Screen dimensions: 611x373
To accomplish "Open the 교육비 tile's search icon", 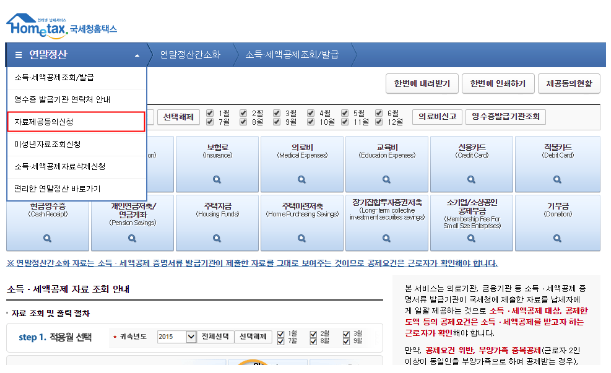I will 386,179.
